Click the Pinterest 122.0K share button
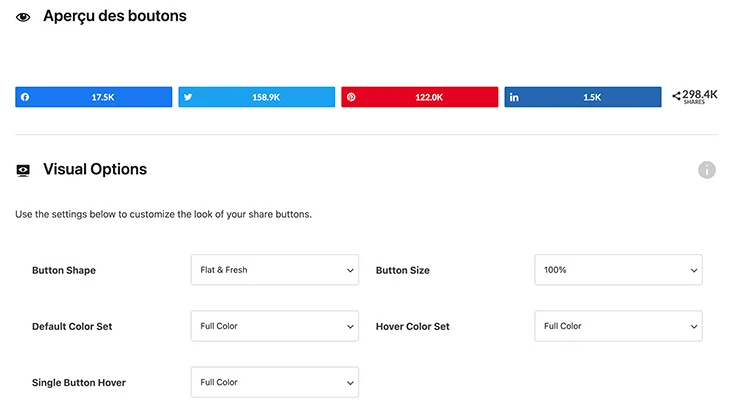Screen dimensions: 730x411 [419, 97]
